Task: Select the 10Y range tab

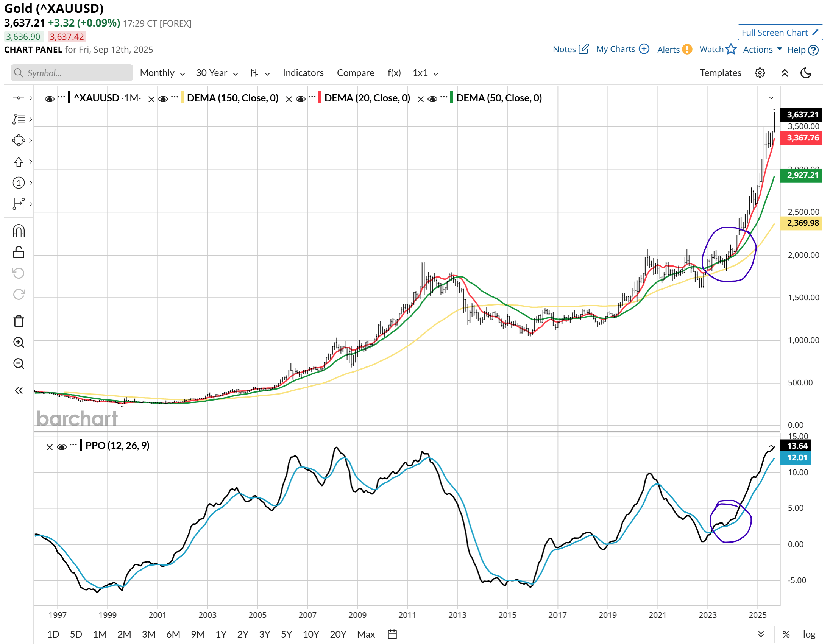Action: 311,634
